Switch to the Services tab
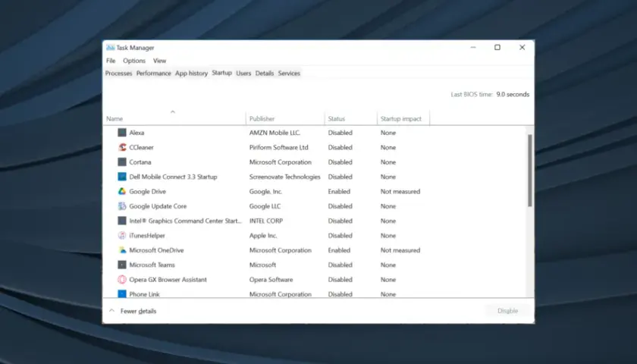The height and width of the screenshot is (364, 637). [x=289, y=73]
